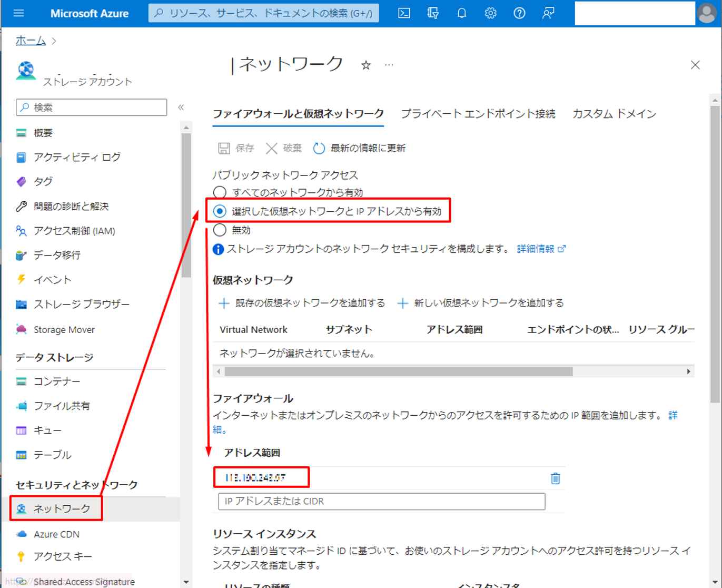This screenshot has width=722, height=588.
Task: Open the notifications bell icon
Action: (x=462, y=13)
